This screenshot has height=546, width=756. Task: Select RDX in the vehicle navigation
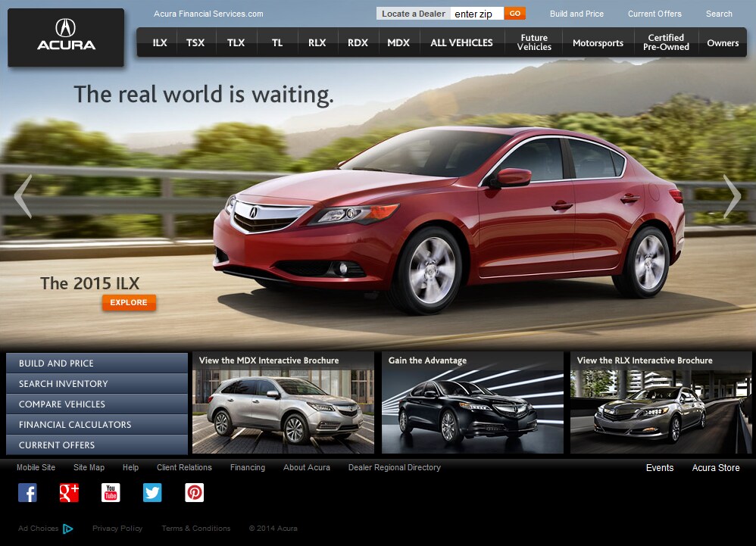(x=358, y=43)
